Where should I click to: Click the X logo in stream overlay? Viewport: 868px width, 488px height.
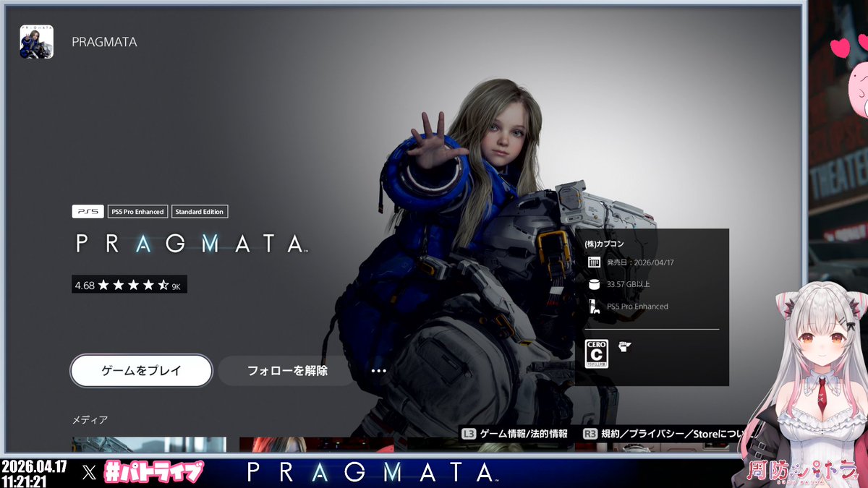coord(89,473)
